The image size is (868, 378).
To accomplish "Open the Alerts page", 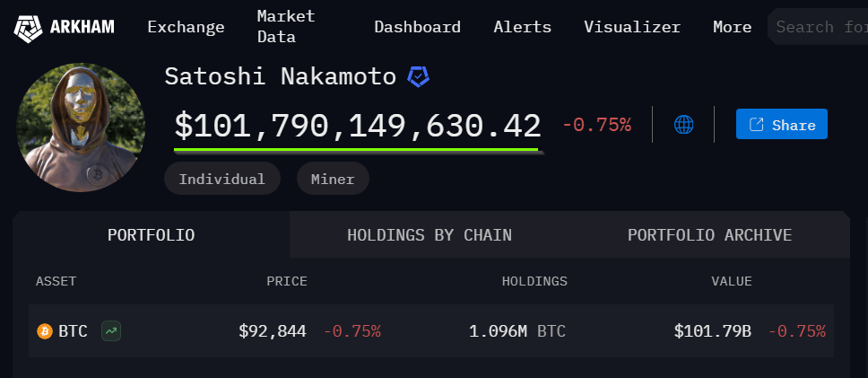I will [522, 27].
